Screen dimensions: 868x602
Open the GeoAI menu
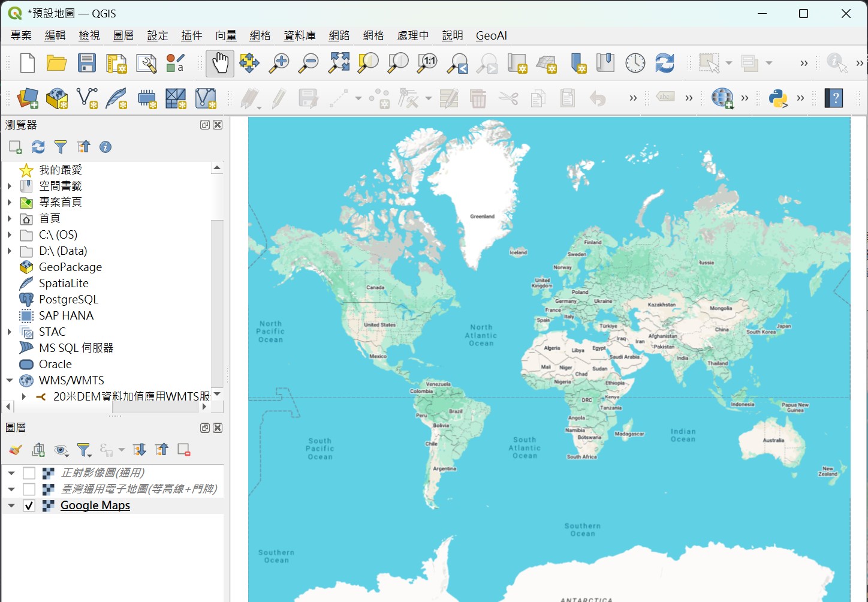[491, 35]
